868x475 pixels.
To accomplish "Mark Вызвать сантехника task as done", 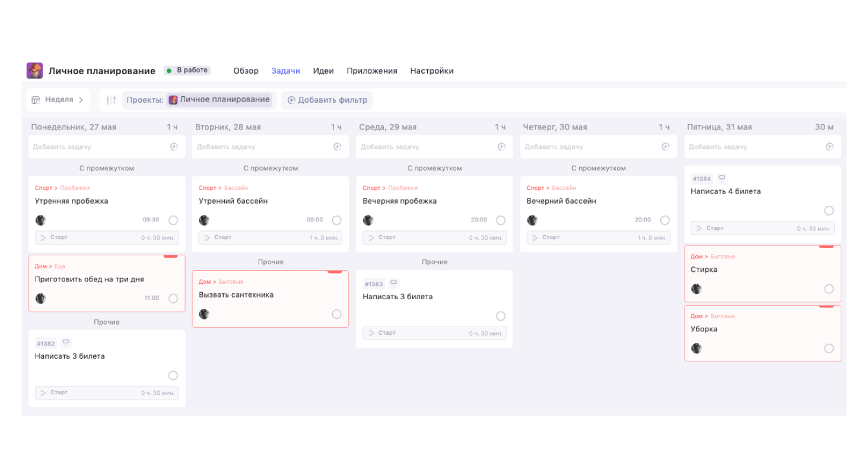I will tap(336, 314).
